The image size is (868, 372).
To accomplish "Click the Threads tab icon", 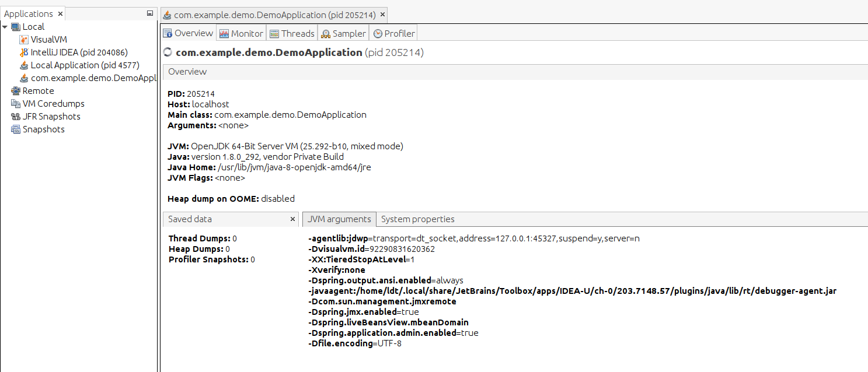I will click(x=274, y=34).
